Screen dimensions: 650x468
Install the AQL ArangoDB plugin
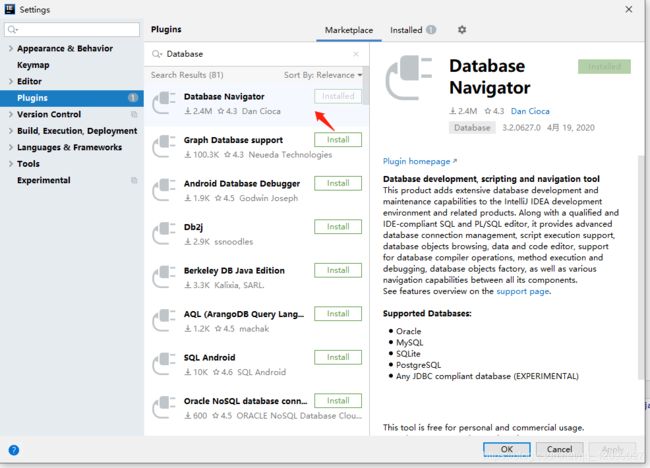click(x=338, y=314)
